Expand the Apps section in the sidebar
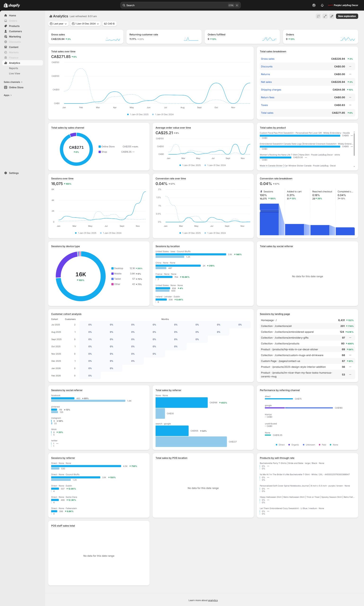 [8, 95]
